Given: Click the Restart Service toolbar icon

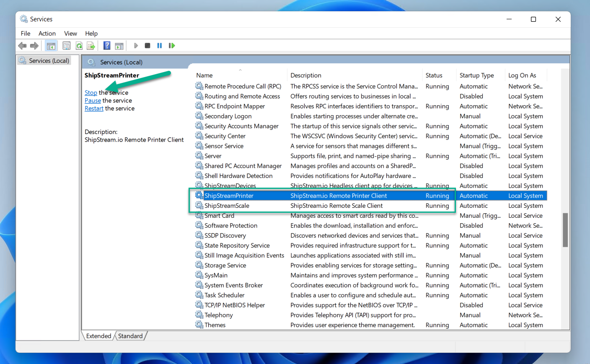Looking at the screenshot, I should click(x=172, y=46).
